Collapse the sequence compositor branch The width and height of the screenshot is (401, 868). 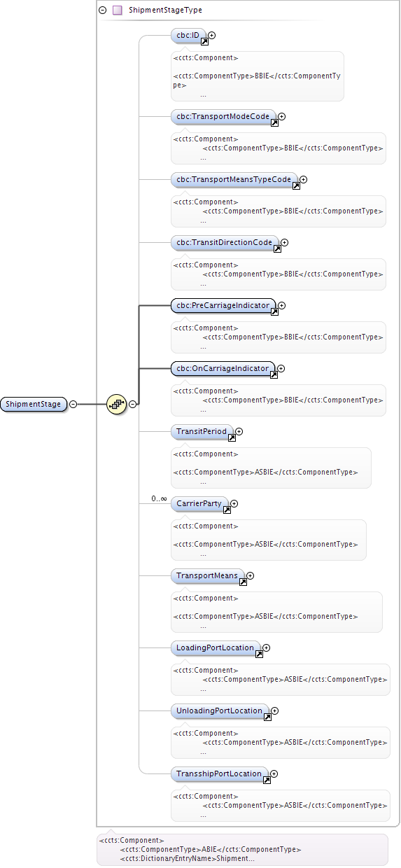(x=132, y=404)
